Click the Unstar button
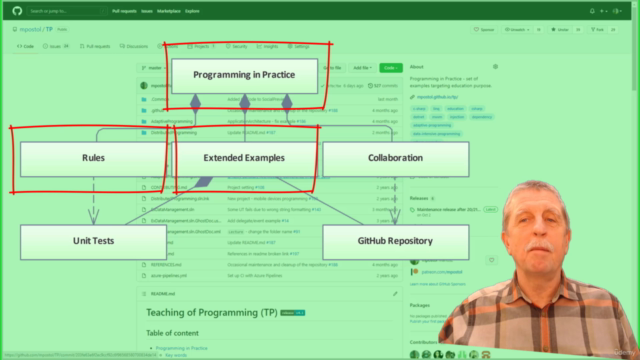 pos(560,29)
